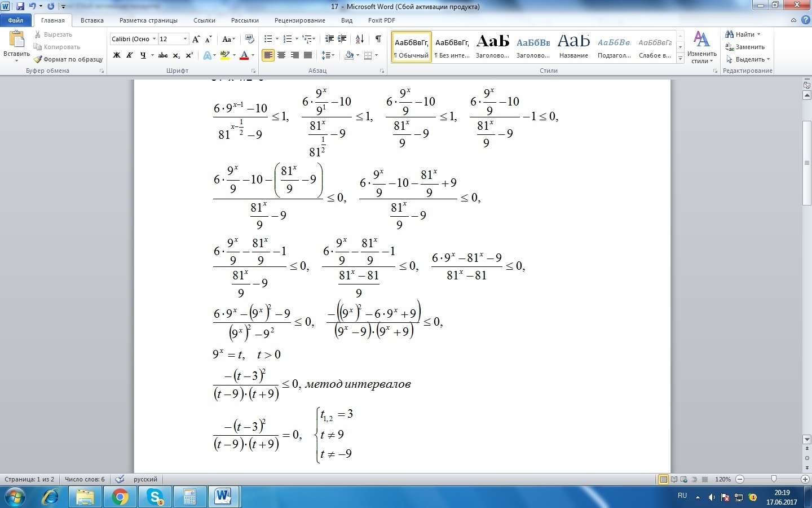Center the paragraph text
The image size is (812, 508).
[x=281, y=55]
